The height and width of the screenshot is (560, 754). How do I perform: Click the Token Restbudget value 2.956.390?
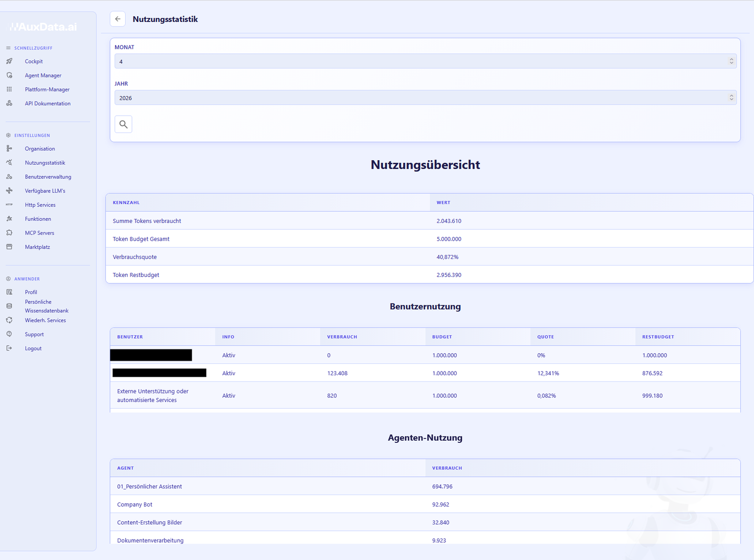(x=449, y=275)
